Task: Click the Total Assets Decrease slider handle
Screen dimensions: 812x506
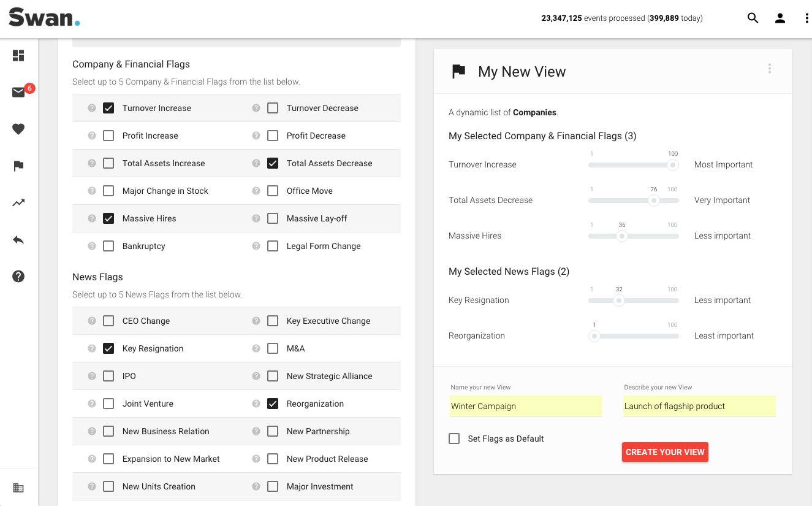Action: [654, 201]
